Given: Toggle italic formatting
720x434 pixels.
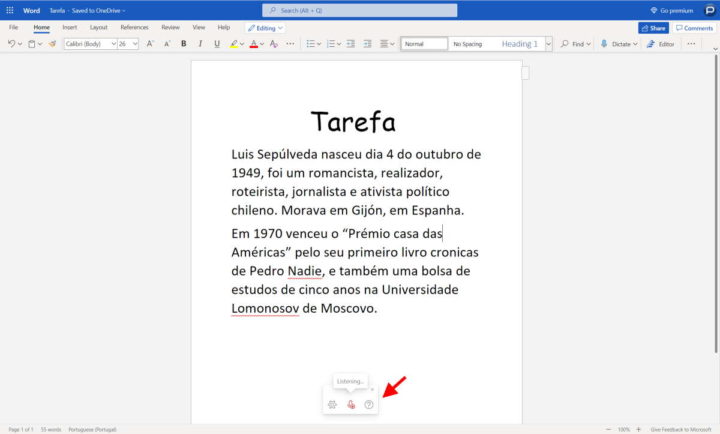Looking at the screenshot, I should 200,44.
